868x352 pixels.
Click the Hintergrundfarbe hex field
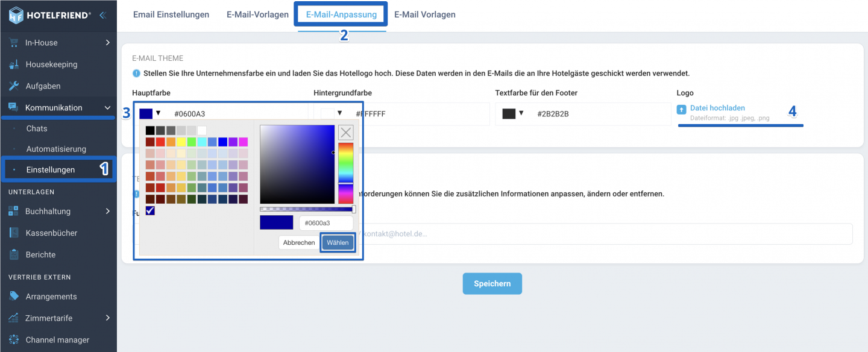click(419, 114)
